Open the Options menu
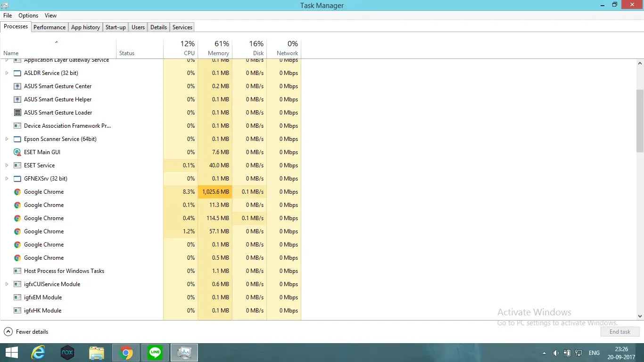 coord(28,16)
